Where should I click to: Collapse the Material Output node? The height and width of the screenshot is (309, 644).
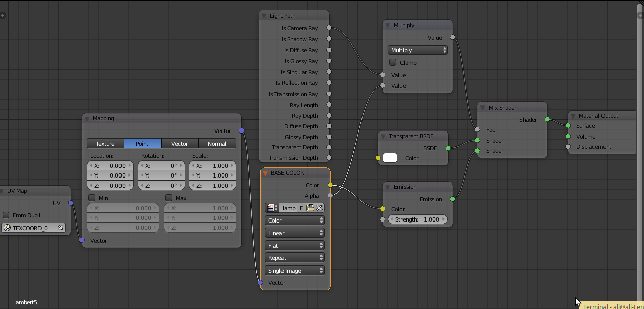pyautogui.click(x=573, y=116)
